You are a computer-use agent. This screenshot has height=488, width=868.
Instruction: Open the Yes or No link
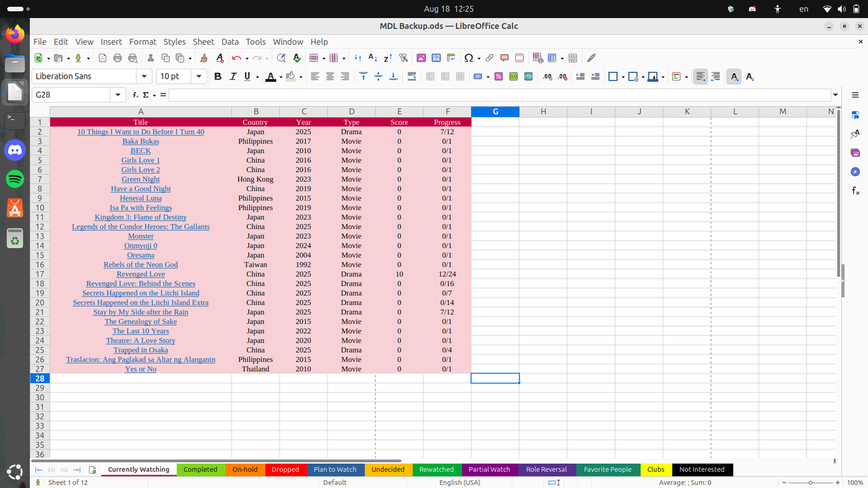coord(140,369)
